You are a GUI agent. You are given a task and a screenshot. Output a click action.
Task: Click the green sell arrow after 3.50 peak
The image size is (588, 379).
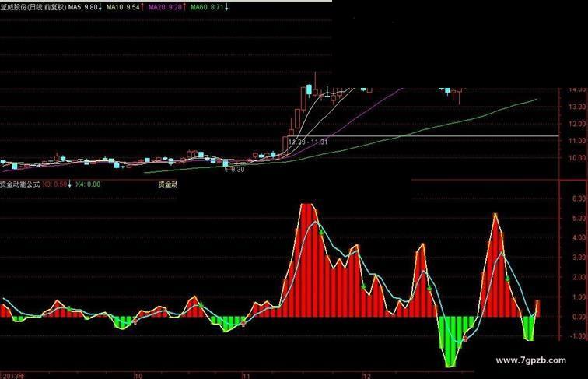click(x=430, y=288)
